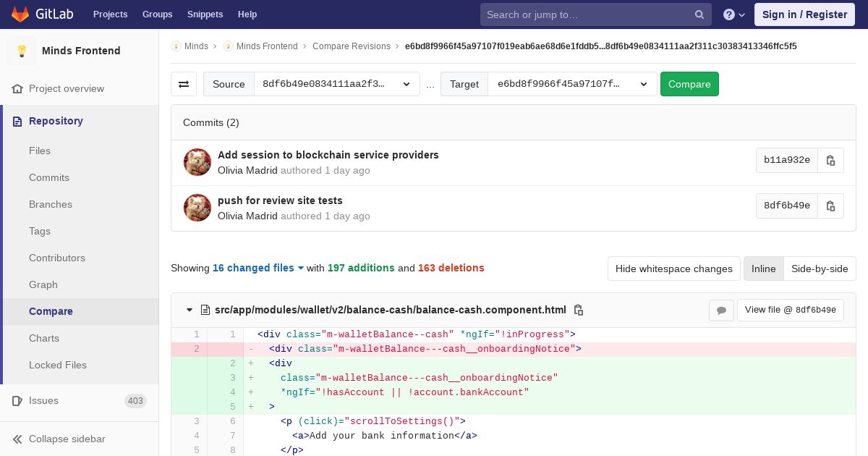868x456 pixels.
Task: Collapse the balance-cash.component.html file diff
Action: click(x=190, y=310)
